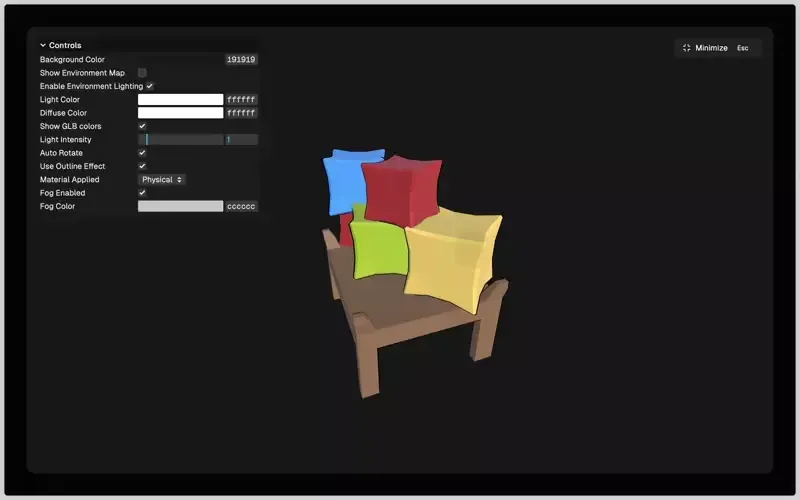This screenshot has width=800, height=500.
Task: Open the Light Color swatch picker
Action: pos(180,100)
